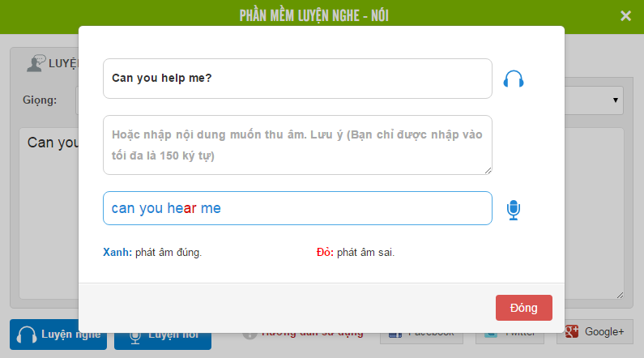Open the Giọng voice dropdown arrow
Screen dimensions: 644x358
pos(616,100)
